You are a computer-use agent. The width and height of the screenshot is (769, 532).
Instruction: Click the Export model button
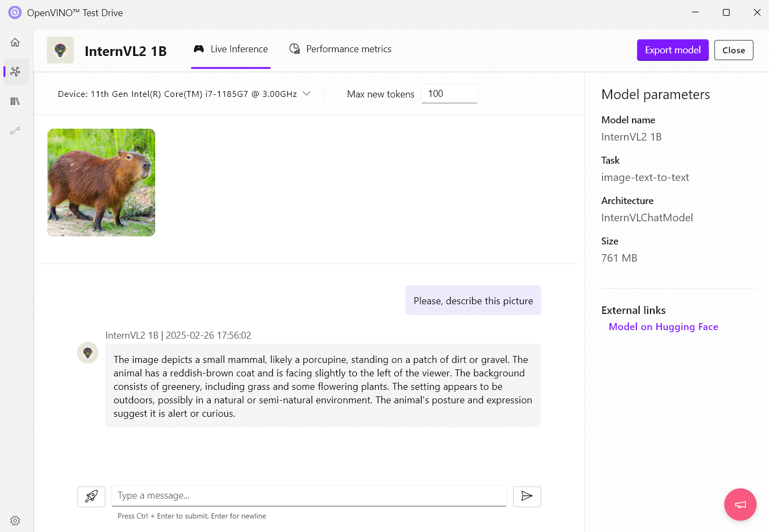coord(673,50)
